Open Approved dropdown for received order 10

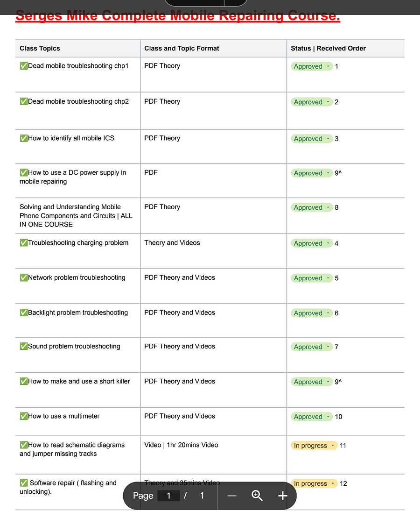click(x=312, y=417)
